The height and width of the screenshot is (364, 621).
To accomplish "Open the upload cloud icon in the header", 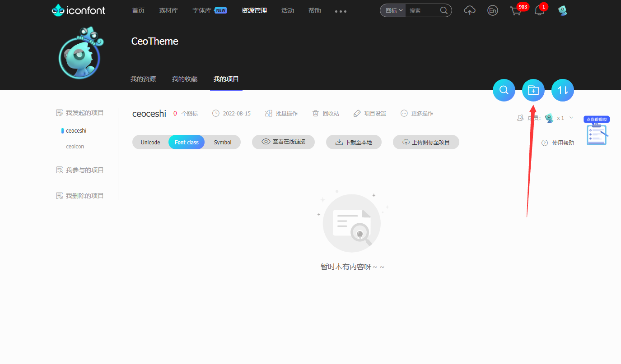I will [x=470, y=10].
